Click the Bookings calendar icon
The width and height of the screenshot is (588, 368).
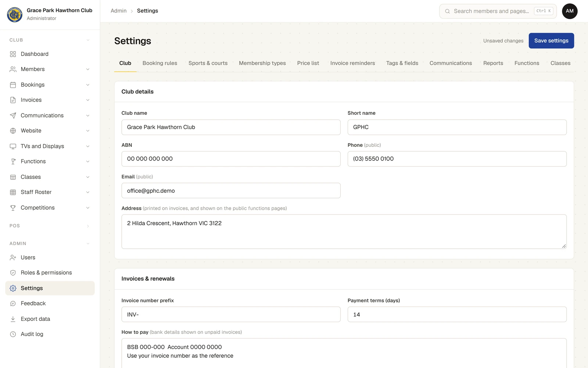coord(13,85)
